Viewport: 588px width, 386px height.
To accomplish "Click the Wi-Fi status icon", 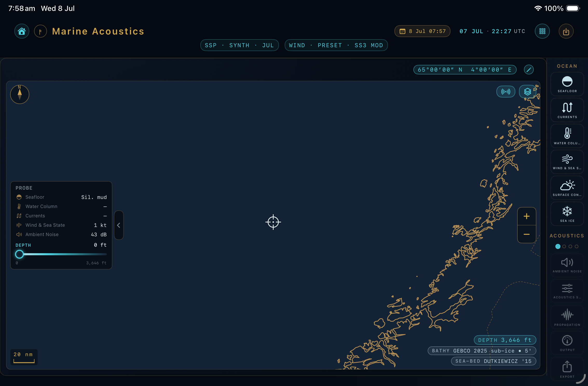I will coord(538,8).
